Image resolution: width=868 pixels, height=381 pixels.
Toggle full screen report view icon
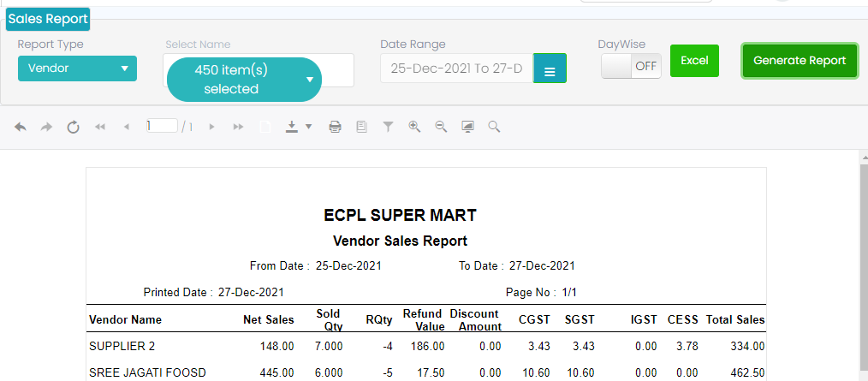(467, 127)
